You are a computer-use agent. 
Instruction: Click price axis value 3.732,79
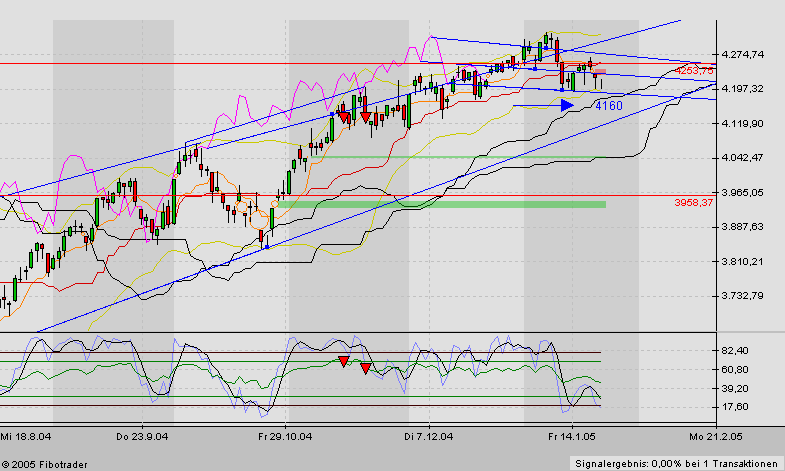click(x=742, y=296)
